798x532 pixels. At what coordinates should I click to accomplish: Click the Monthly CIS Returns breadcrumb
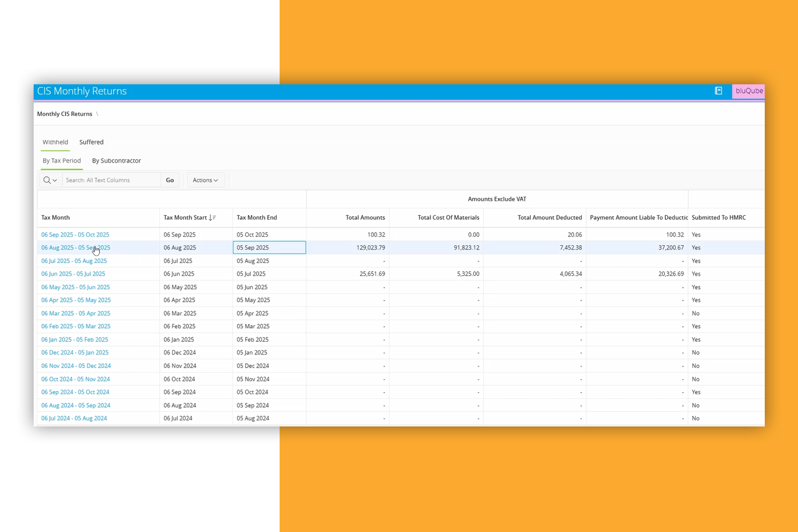coord(65,114)
